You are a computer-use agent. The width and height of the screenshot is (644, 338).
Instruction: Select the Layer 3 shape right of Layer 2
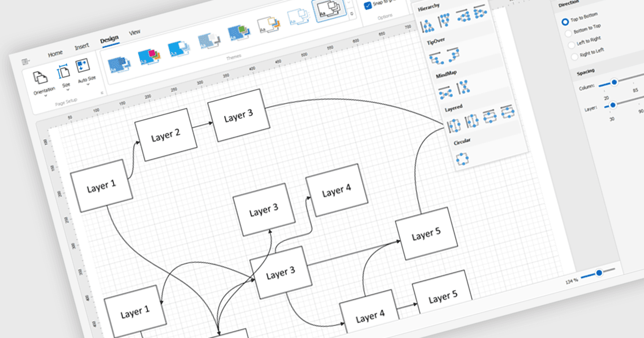point(238,115)
